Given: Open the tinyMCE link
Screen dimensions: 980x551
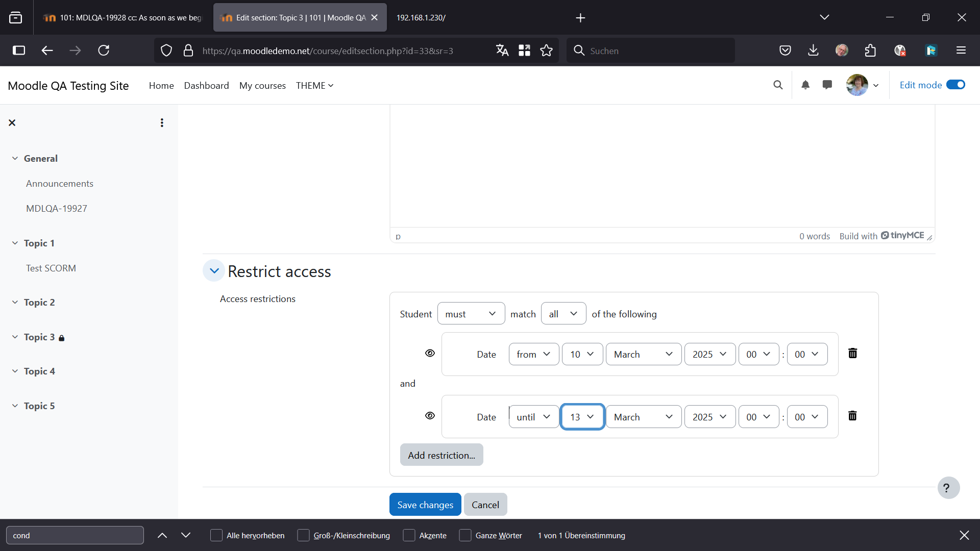Looking at the screenshot, I should pos(902,236).
